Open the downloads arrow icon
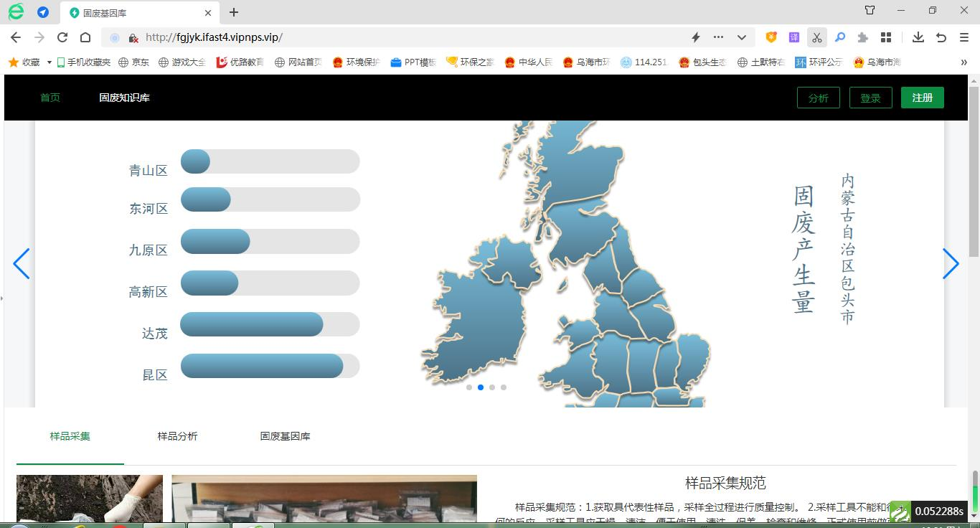 [x=918, y=37]
